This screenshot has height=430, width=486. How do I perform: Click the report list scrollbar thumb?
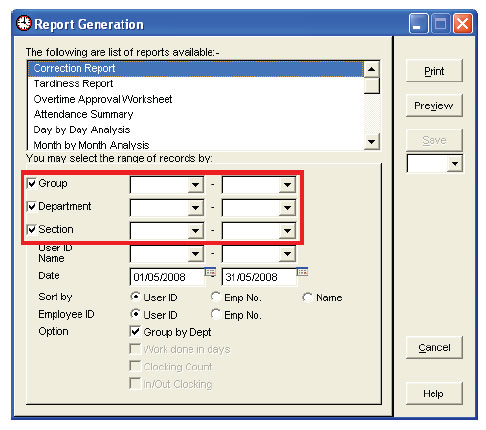(x=371, y=86)
